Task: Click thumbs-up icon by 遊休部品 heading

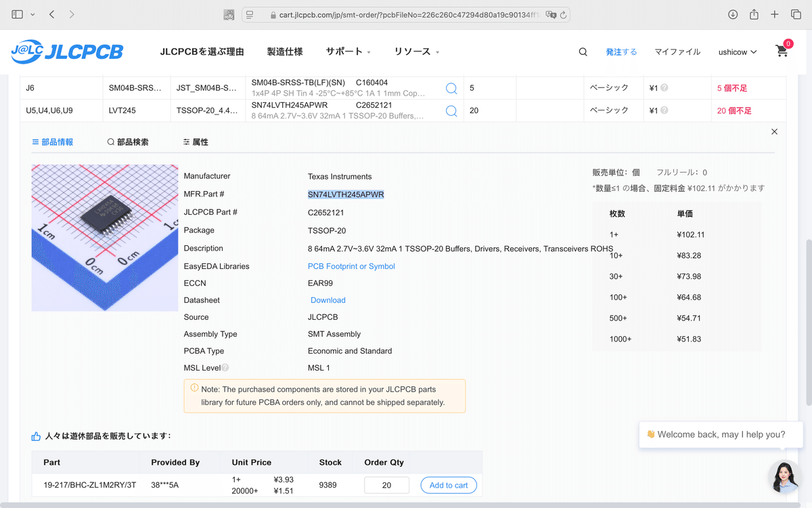Action: coord(37,436)
